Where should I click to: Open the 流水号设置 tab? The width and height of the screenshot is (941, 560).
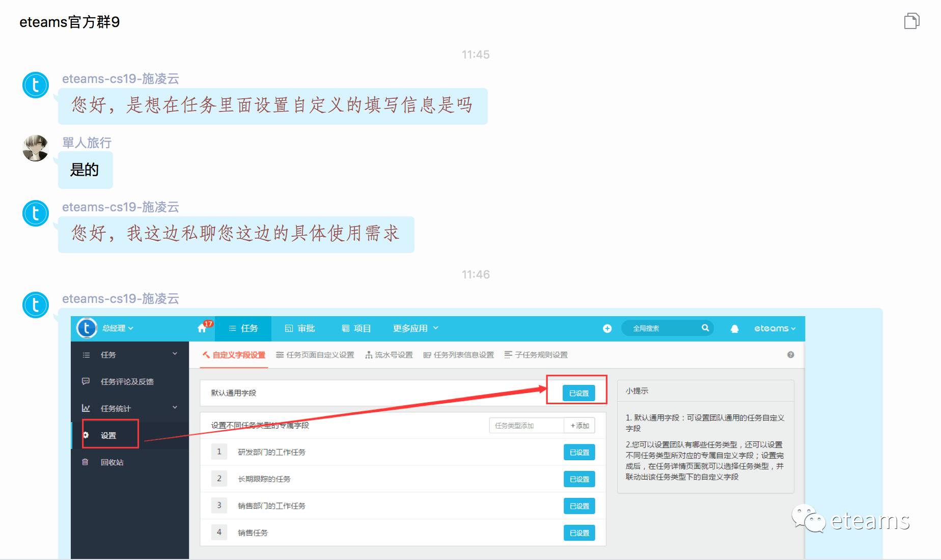coord(389,355)
